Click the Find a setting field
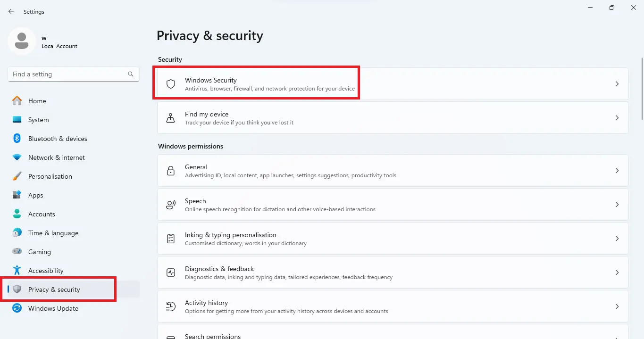 click(x=74, y=74)
